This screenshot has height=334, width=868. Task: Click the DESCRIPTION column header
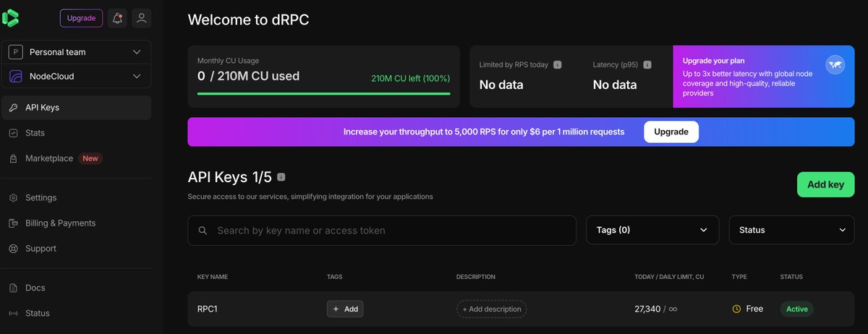(476, 277)
